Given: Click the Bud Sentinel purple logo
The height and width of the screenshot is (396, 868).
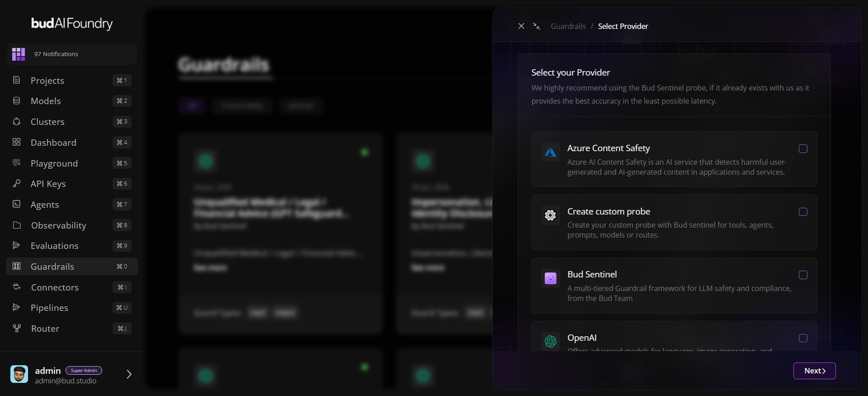Looking at the screenshot, I should pyautogui.click(x=550, y=278).
